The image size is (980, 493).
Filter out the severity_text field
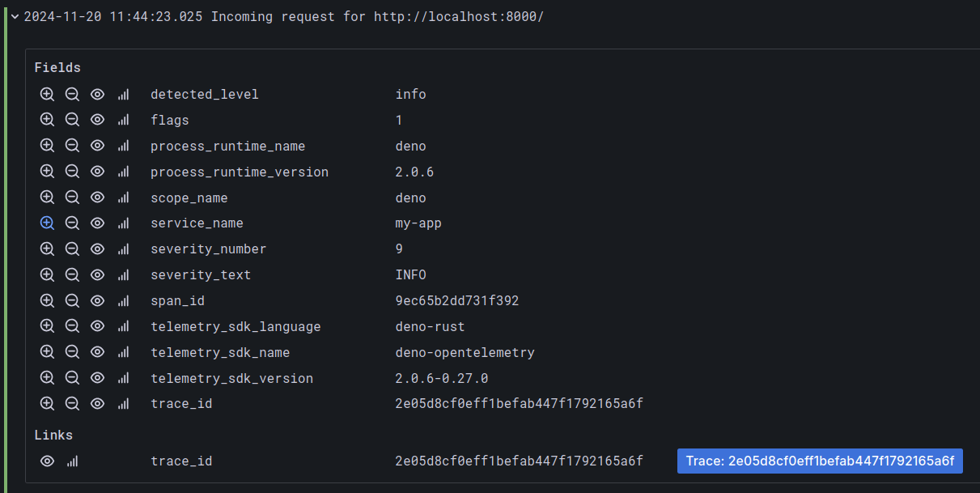(72, 274)
